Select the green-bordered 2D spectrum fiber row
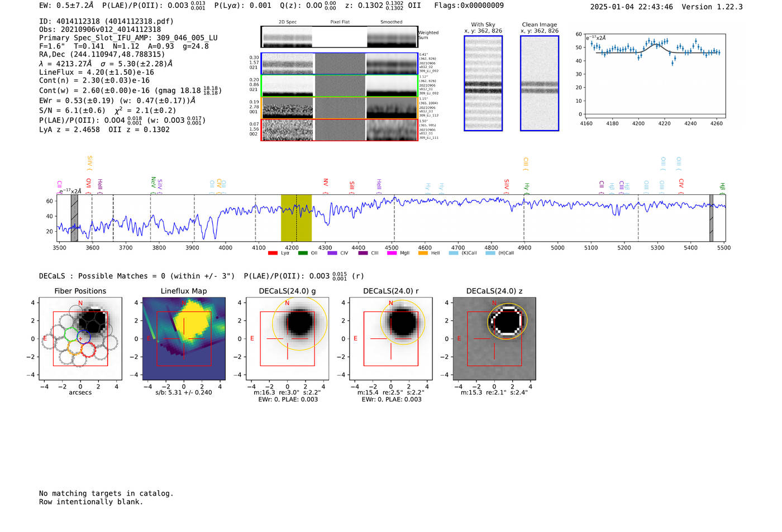The width and height of the screenshot is (782, 532). point(340,86)
